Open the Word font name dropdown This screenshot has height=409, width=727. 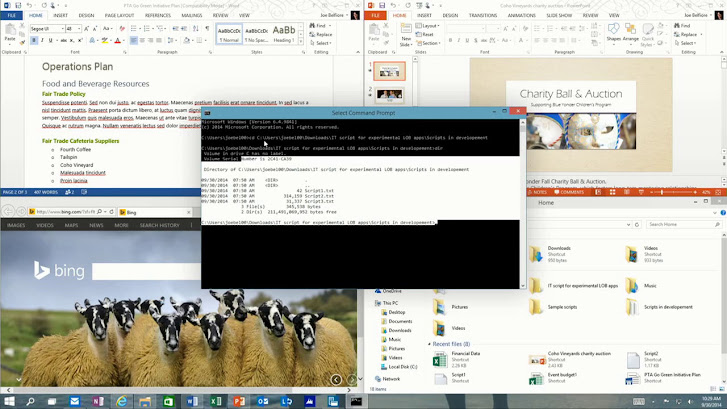coord(63,29)
